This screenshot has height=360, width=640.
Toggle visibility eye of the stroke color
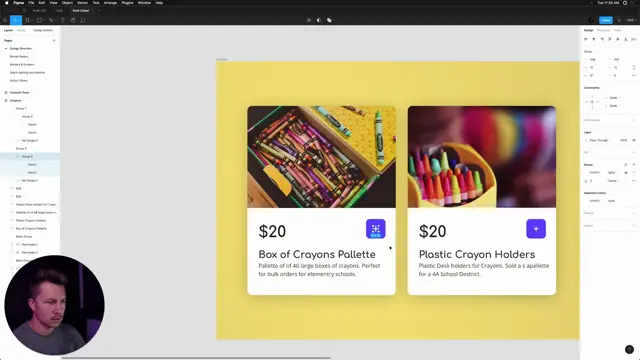(x=626, y=173)
